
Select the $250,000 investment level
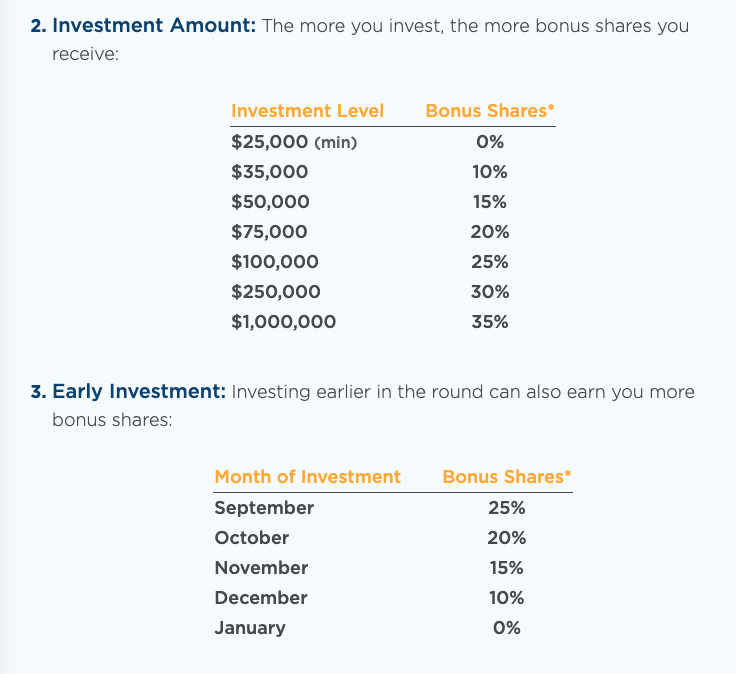275,292
